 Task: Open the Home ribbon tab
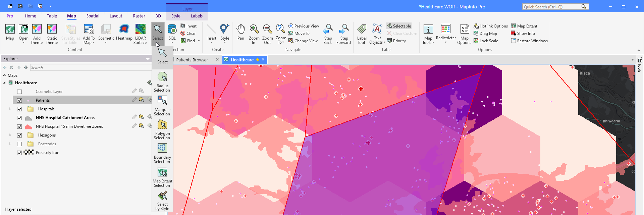click(x=30, y=16)
